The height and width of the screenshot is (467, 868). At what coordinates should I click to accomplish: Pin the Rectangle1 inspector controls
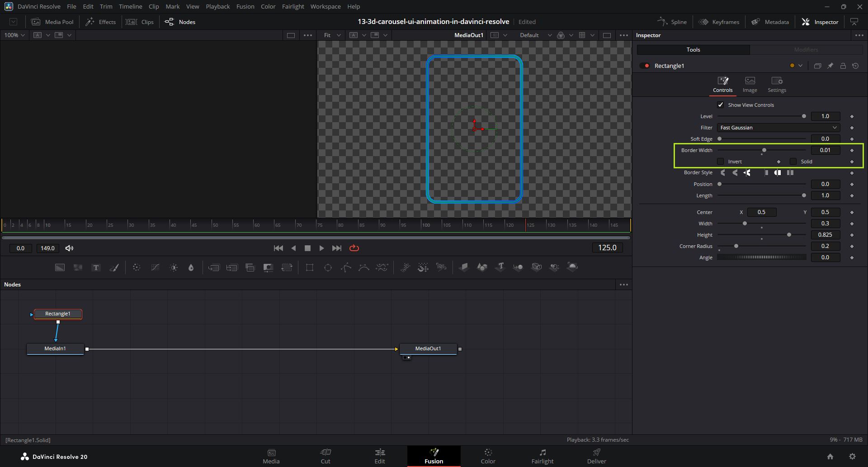[830, 66]
